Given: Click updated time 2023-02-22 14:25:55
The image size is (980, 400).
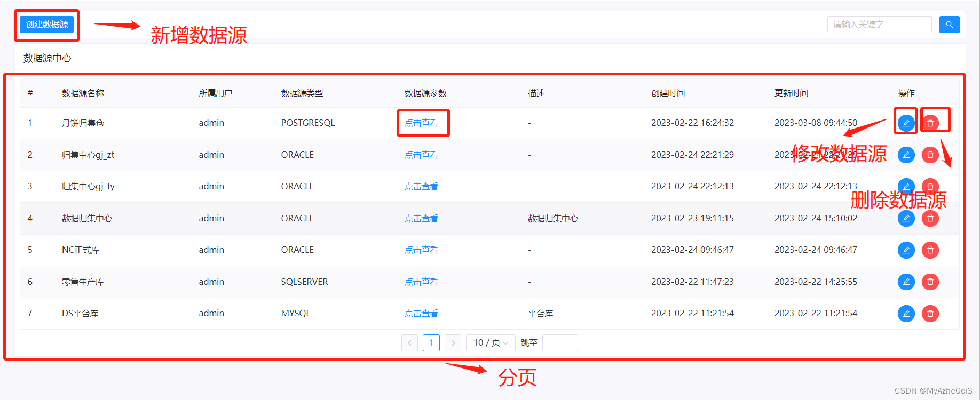Looking at the screenshot, I should tap(816, 282).
